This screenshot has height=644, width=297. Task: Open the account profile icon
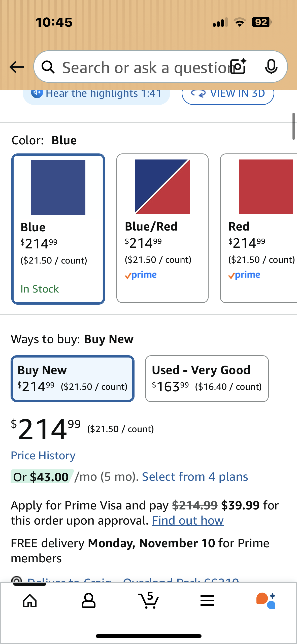click(89, 601)
